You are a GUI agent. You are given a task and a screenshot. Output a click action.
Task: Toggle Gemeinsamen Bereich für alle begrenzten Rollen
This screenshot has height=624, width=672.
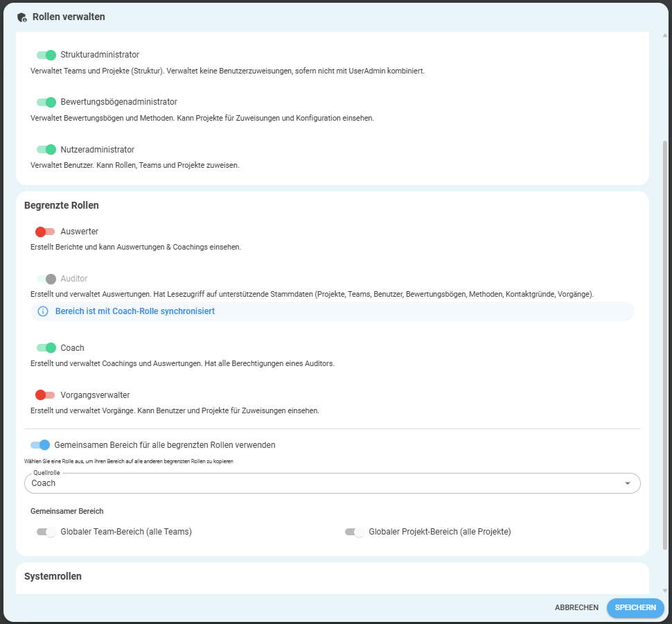click(40, 445)
